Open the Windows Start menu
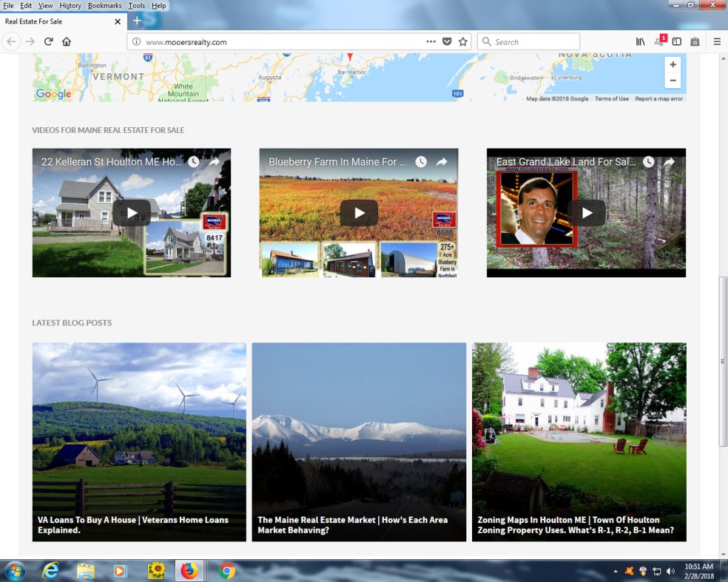728x582 pixels. click(x=14, y=571)
